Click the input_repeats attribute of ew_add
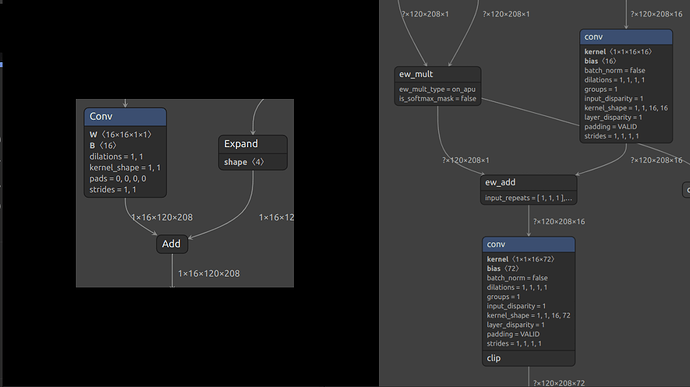Image resolution: width=690 pixels, height=387 pixels. pos(529,198)
